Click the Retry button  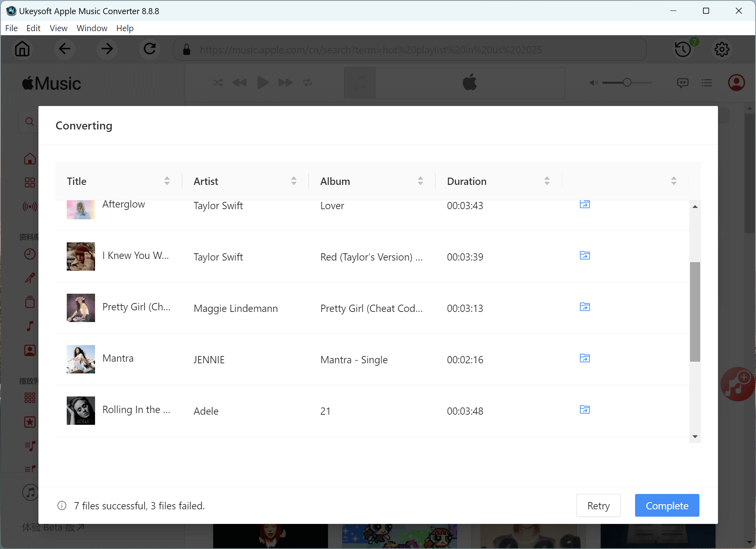[598, 505]
